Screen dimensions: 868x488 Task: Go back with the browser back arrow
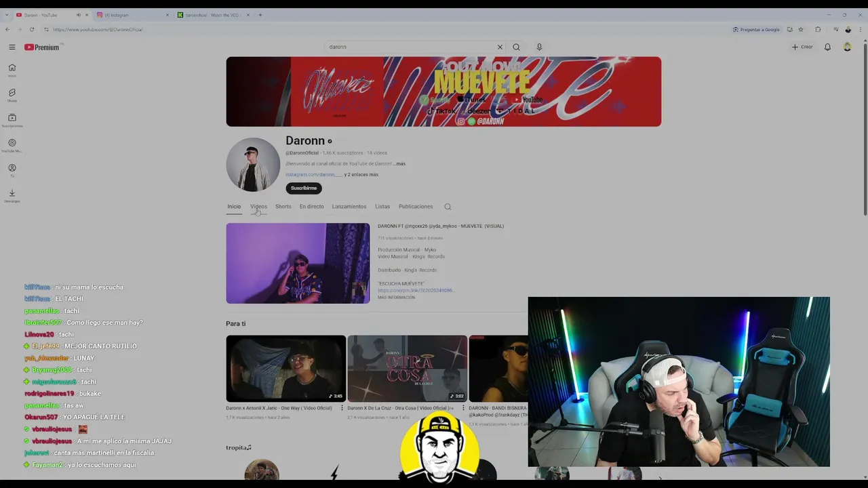7,29
